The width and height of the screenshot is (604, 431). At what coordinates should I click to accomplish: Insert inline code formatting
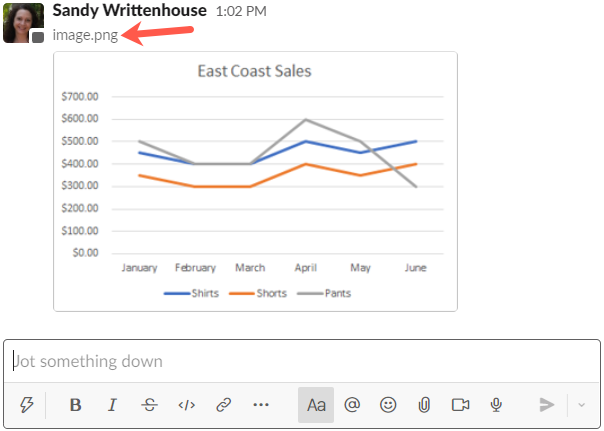(x=186, y=405)
